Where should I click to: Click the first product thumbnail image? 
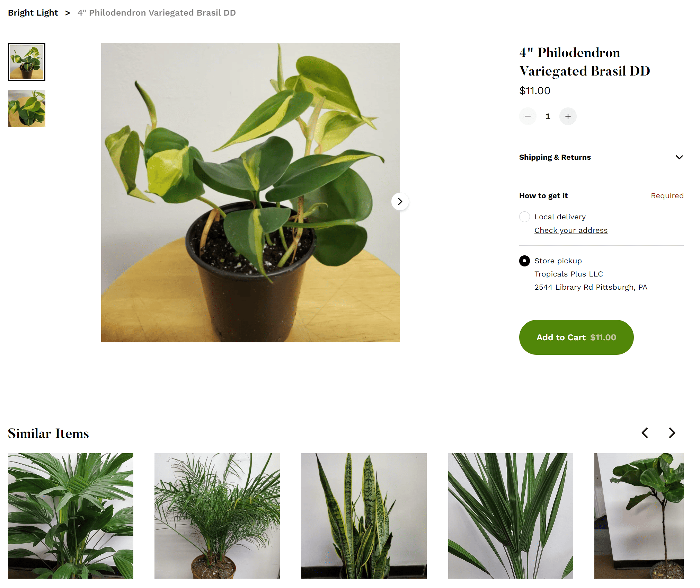[27, 61]
